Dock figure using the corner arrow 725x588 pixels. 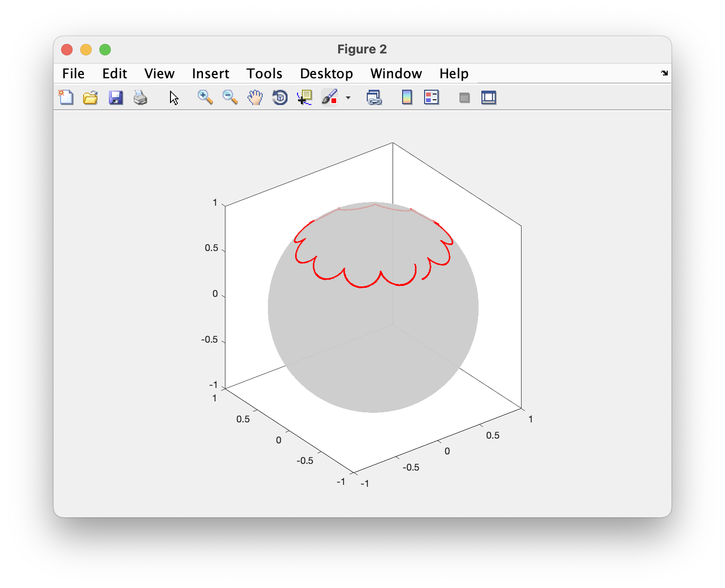(x=664, y=73)
